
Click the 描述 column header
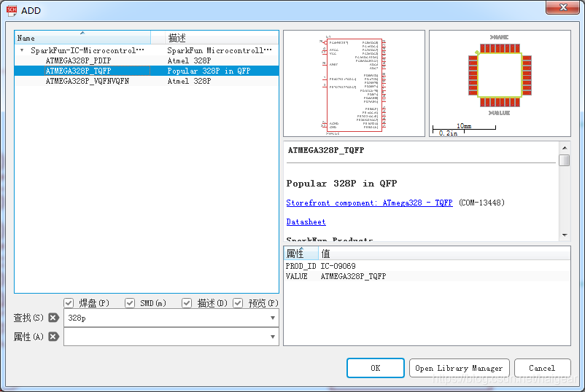pyautogui.click(x=214, y=38)
